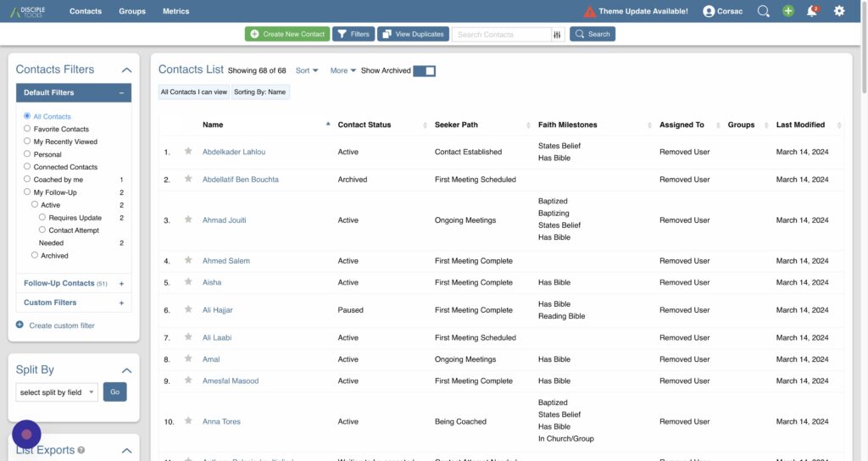
Task: Expand the Follow-Up Contacts filter section
Action: (x=121, y=284)
